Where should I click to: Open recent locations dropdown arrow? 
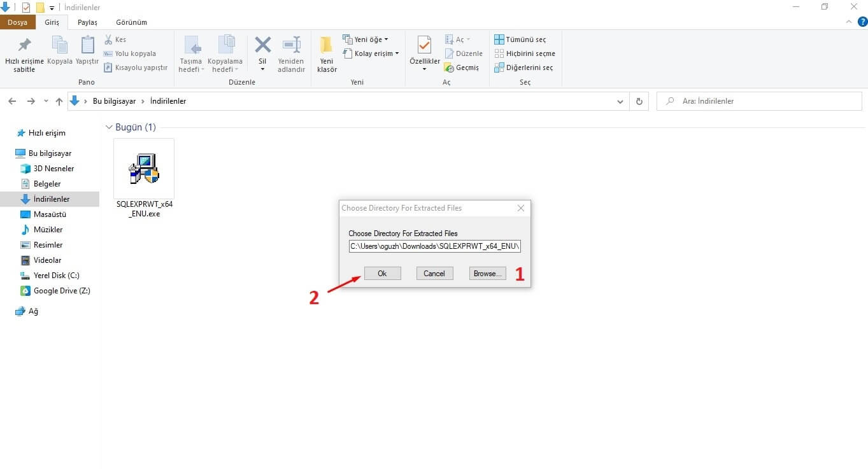point(46,101)
